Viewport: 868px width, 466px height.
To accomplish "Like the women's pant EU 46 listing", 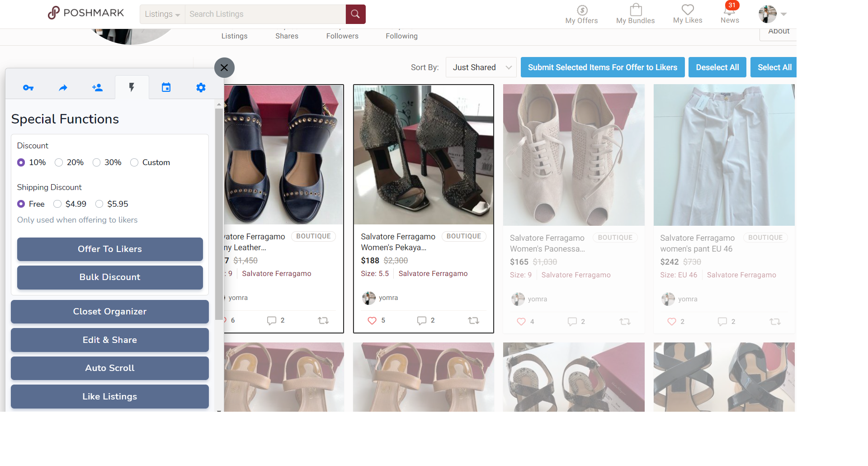I will [x=672, y=322].
